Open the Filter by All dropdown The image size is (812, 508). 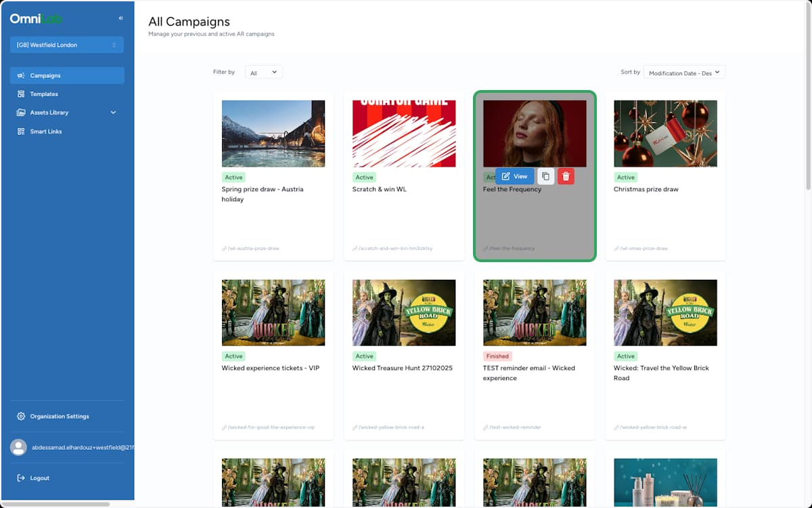click(264, 72)
